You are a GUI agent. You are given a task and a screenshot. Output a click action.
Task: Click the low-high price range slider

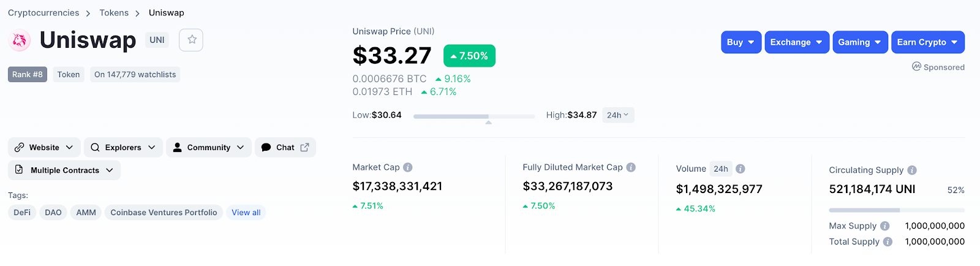[474, 116]
